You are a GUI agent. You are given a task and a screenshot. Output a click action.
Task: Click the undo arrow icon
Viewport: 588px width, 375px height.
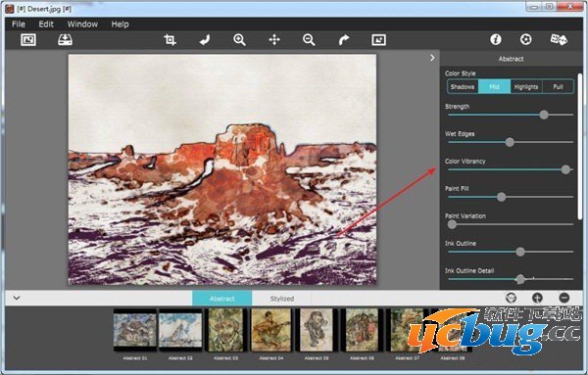(205, 40)
